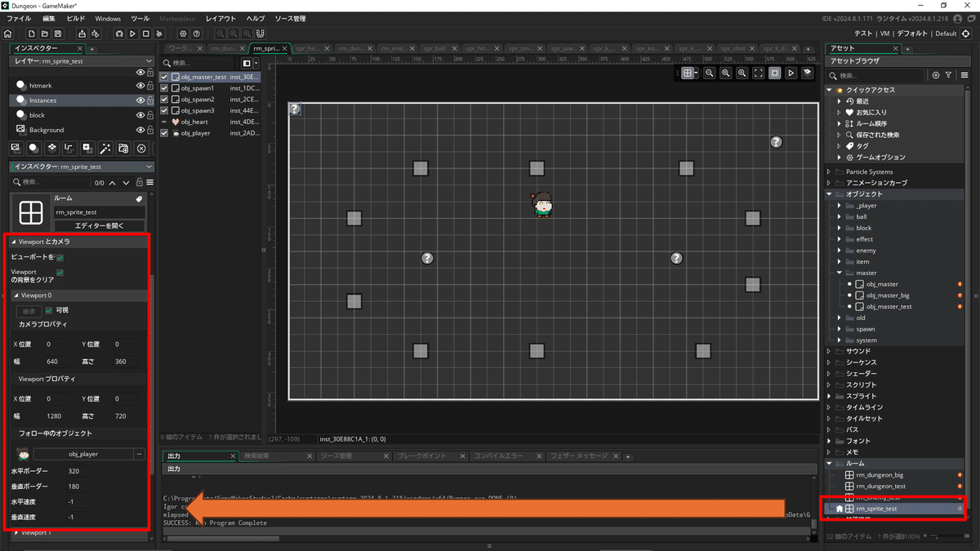This screenshot has height=551, width=980.
Task: Select the player sprite instance on the canvas
Action: 542,204
